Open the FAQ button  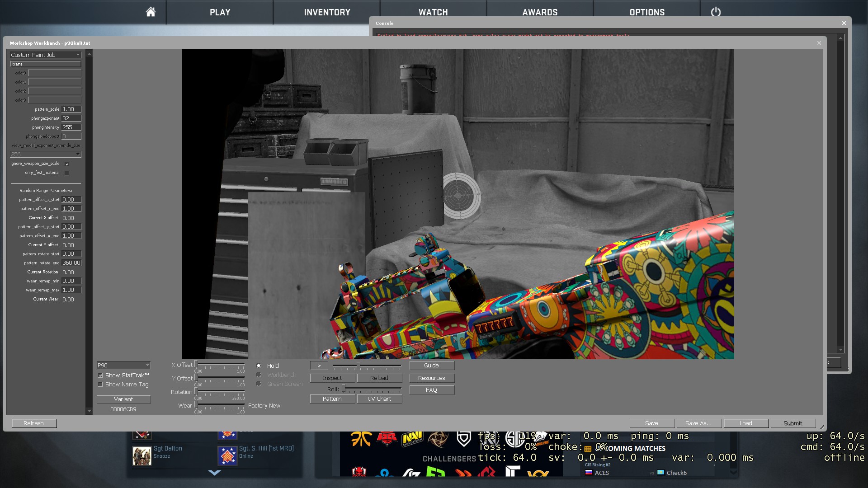[x=432, y=390]
